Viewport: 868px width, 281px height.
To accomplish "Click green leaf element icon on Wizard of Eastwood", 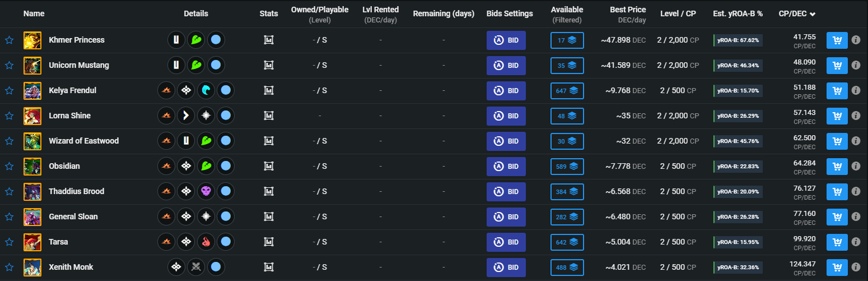I will tap(206, 141).
